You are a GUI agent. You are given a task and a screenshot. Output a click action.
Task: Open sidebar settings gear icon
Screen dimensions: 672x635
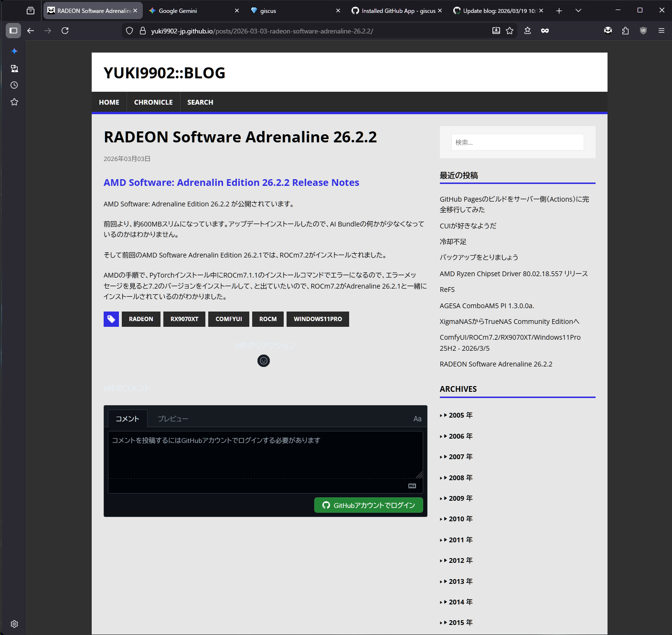tap(14, 624)
